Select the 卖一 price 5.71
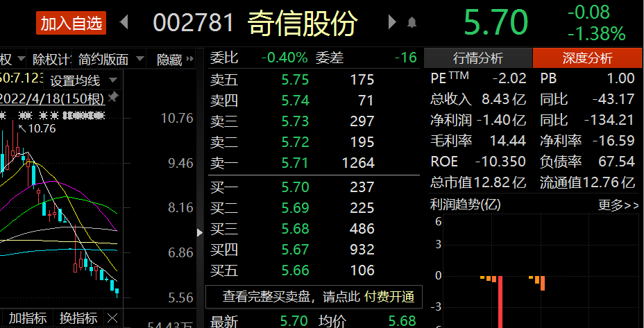Screen dimensions: 644x328 (295, 163)
